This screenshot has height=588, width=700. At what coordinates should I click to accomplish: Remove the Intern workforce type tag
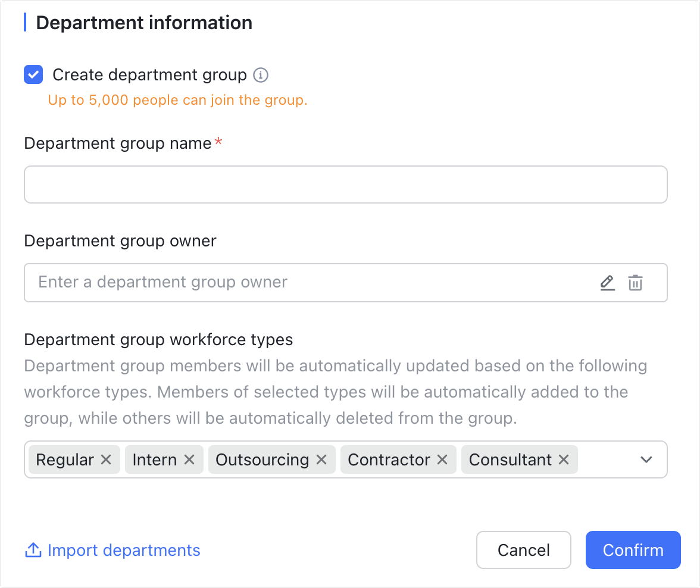(189, 459)
